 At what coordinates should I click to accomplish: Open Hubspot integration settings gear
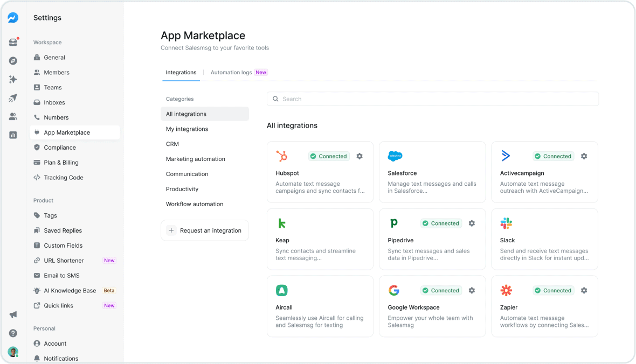(x=360, y=156)
